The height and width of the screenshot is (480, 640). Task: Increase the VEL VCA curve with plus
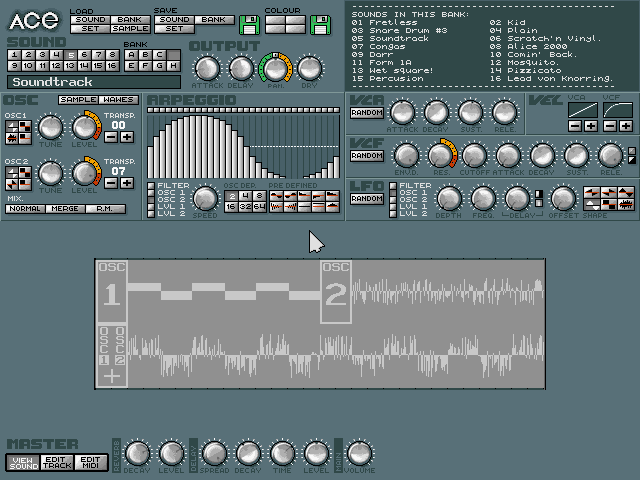point(591,126)
